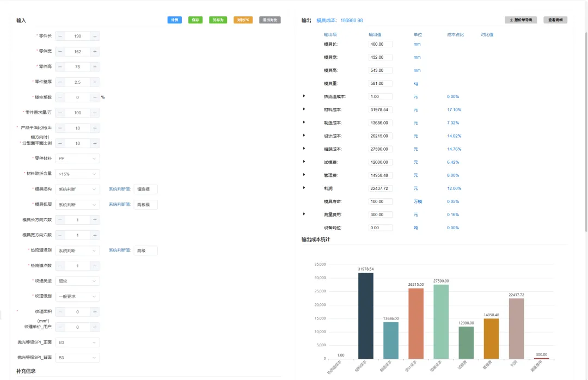Increase 零件长 with plus icon

(x=95, y=36)
